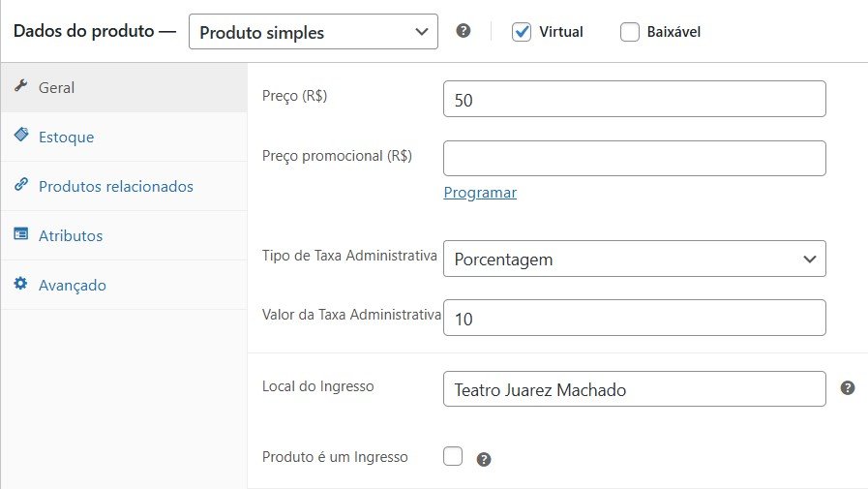The width and height of the screenshot is (868, 489).
Task: Click help icon beside Produto é um Ingresso
Action: pos(484,459)
